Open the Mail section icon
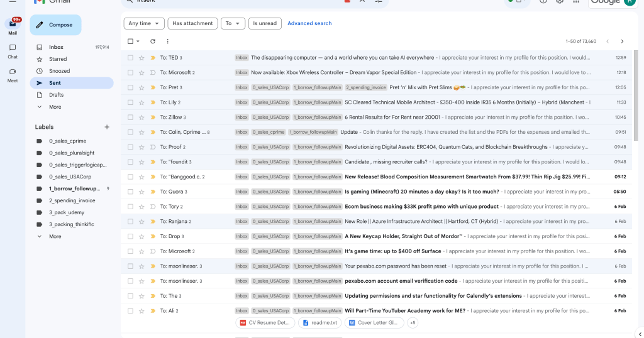The height and width of the screenshot is (338, 644). [x=13, y=25]
